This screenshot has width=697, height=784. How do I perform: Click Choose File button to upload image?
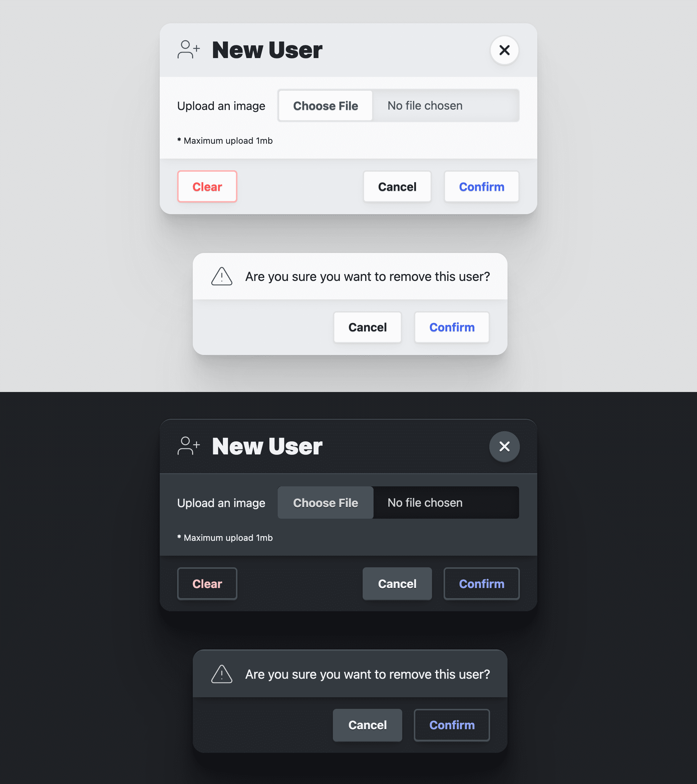tap(325, 106)
